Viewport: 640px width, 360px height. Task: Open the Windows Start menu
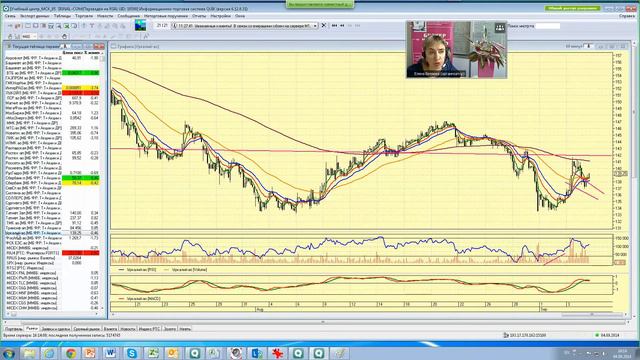coord(9,353)
